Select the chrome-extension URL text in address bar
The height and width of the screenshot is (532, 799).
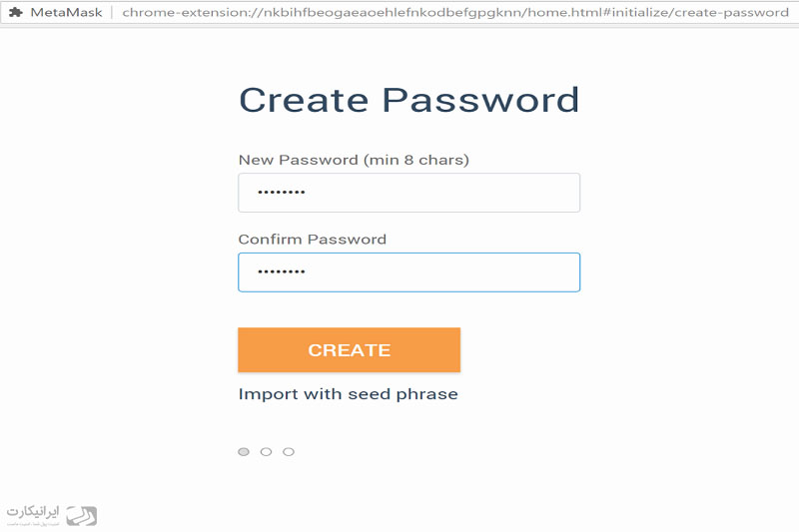[455, 12]
